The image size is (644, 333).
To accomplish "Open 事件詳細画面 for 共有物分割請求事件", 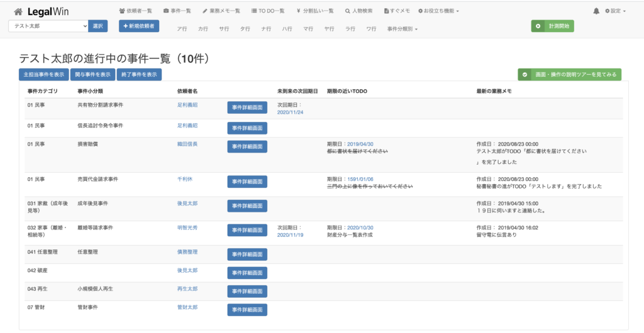I will coord(247,107).
